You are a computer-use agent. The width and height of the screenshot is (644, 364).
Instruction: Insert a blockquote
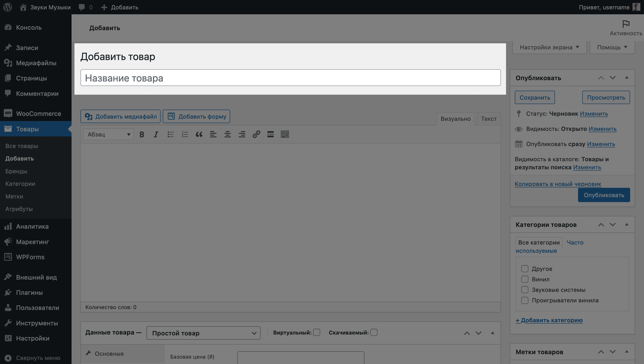[x=199, y=134]
